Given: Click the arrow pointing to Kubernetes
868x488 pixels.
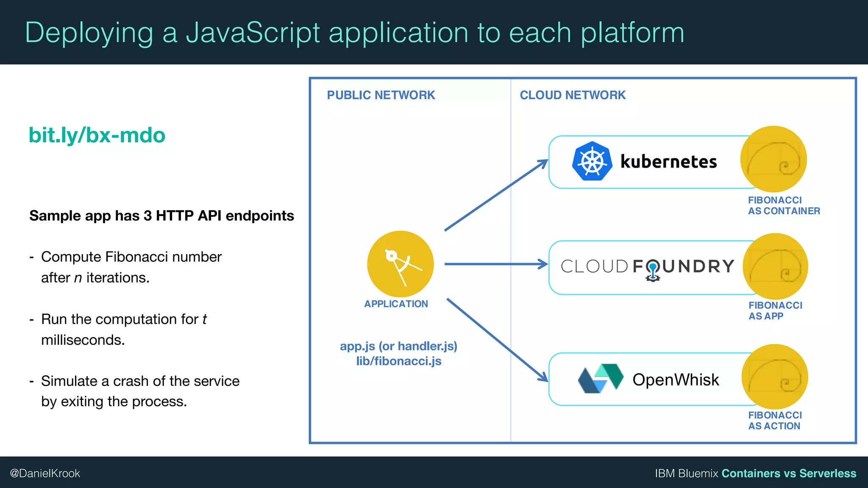Looking at the screenshot, I should [x=496, y=195].
